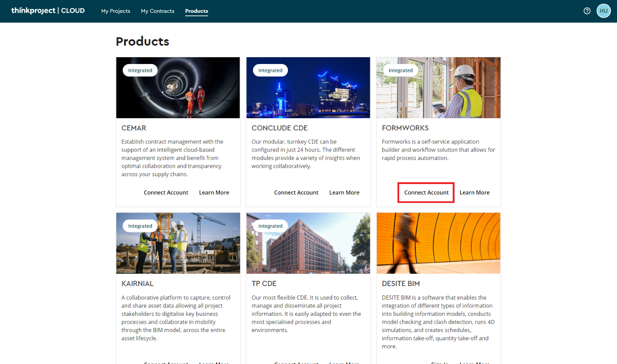This screenshot has height=364, width=617.
Task: Click the CEMAR description text
Action: click(x=172, y=158)
